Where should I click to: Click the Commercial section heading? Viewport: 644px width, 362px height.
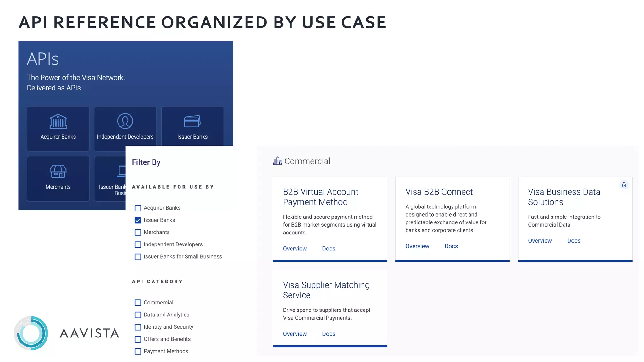(307, 161)
